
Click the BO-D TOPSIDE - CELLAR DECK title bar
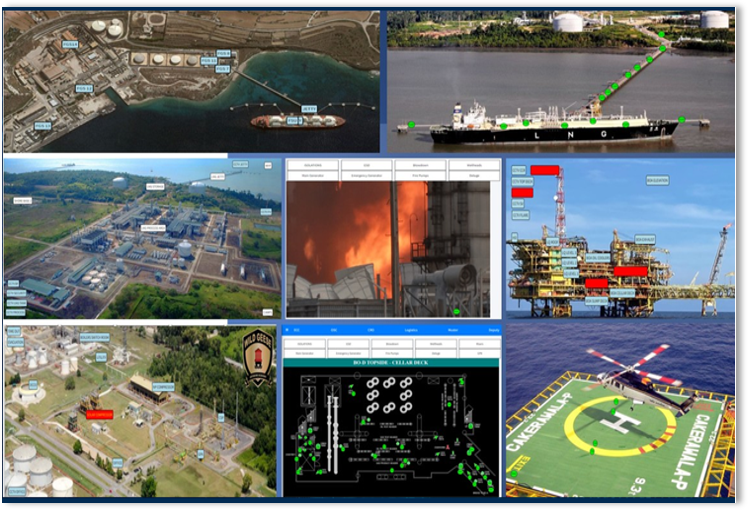coord(391,363)
